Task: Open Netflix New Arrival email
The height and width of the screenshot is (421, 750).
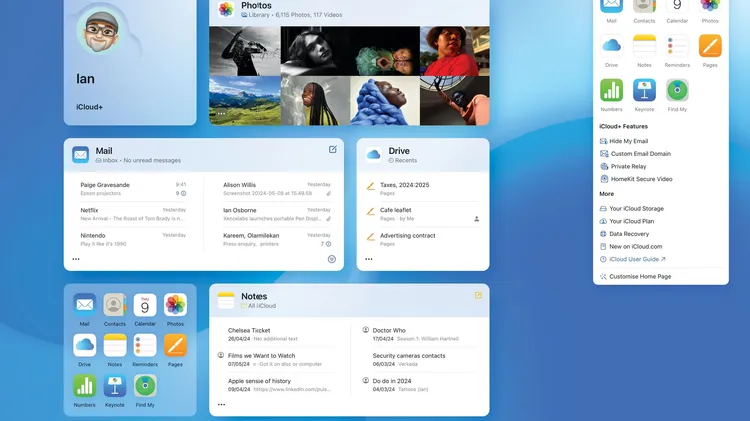Action: tap(133, 214)
